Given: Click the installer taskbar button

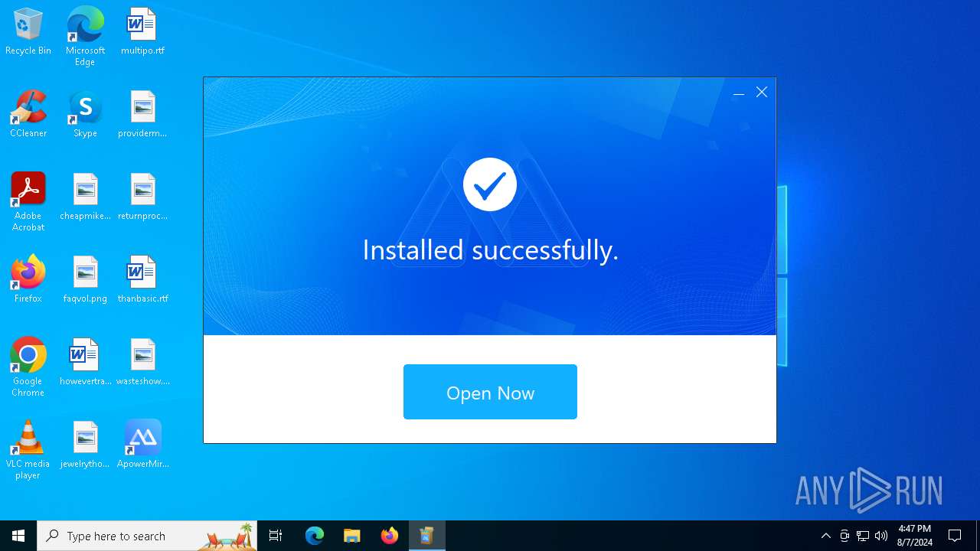Looking at the screenshot, I should [427, 536].
